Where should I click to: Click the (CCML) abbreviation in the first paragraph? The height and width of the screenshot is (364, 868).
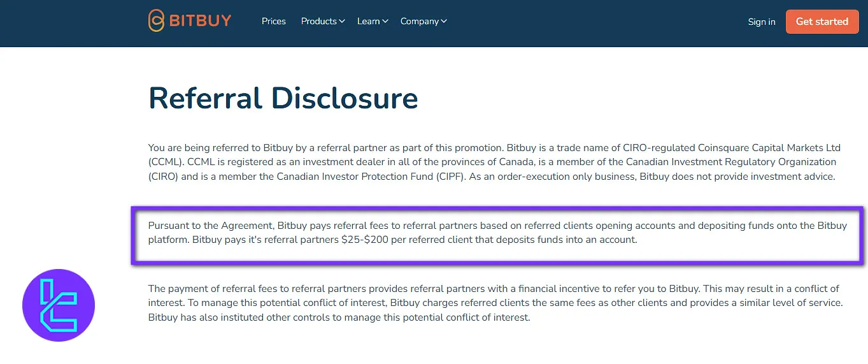[165, 163]
